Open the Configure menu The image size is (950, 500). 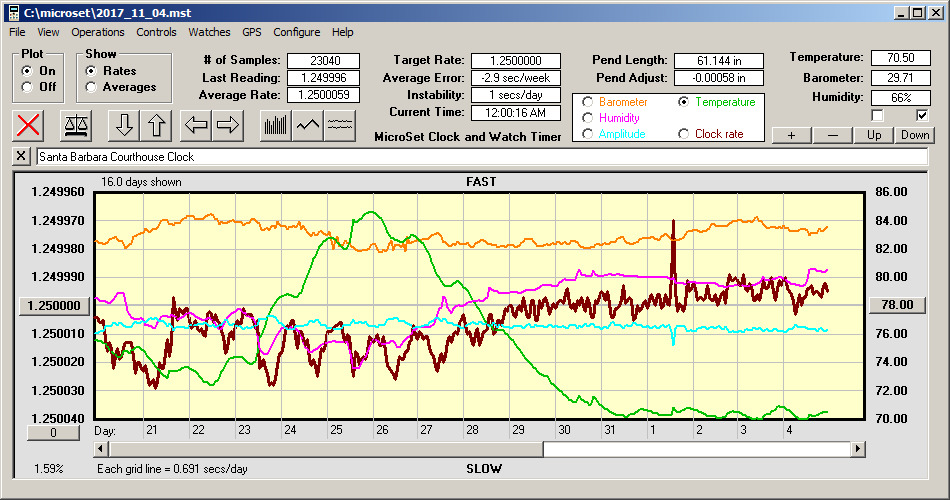click(x=297, y=32)
